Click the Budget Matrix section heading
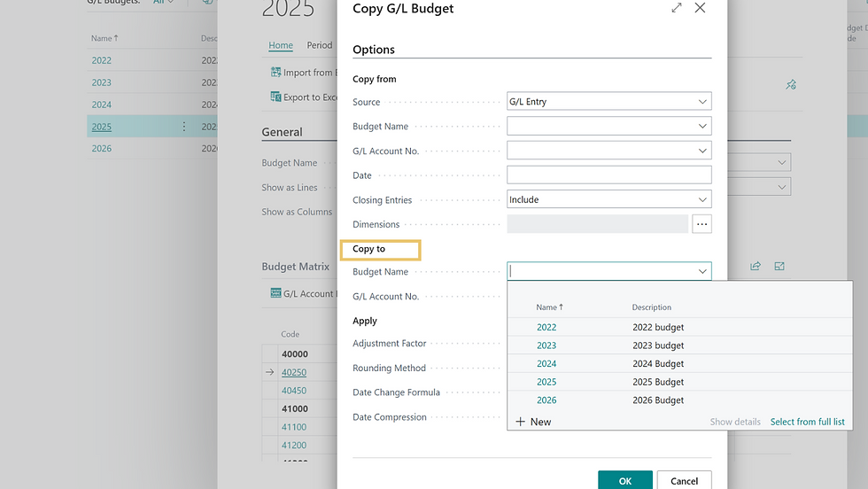This screenshot has width=868, height=489. tap(296, 267)
